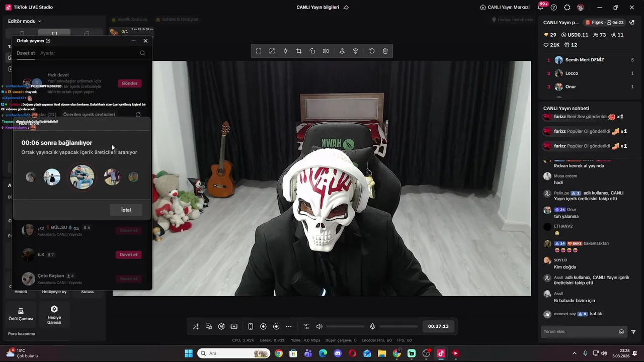Adjust the microphone level slider

(x=398, y=326)
